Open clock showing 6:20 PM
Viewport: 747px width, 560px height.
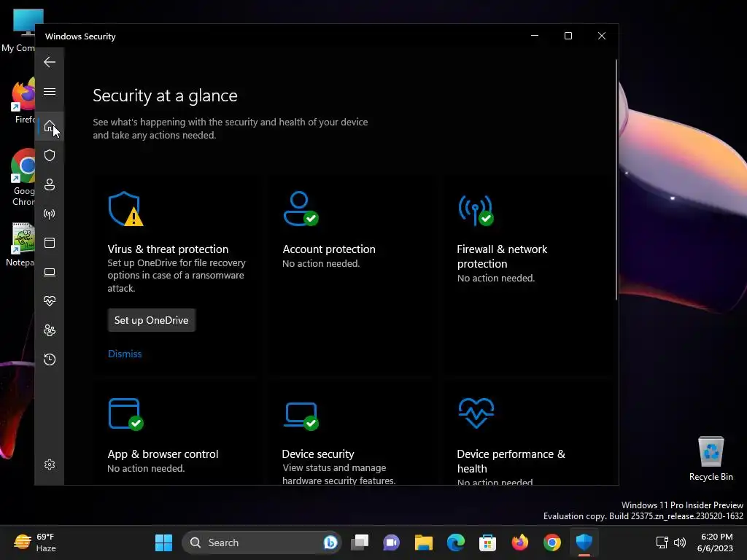pyautogui.click(x=715, y=542)
